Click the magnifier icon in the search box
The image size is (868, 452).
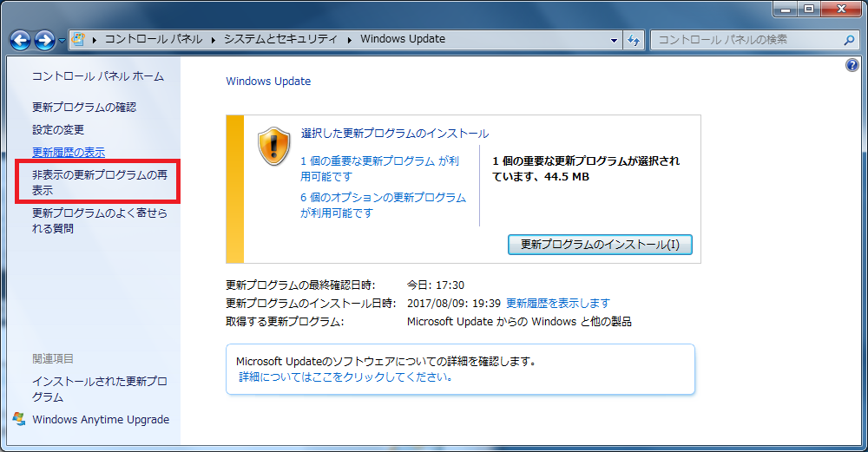point(849,40)
